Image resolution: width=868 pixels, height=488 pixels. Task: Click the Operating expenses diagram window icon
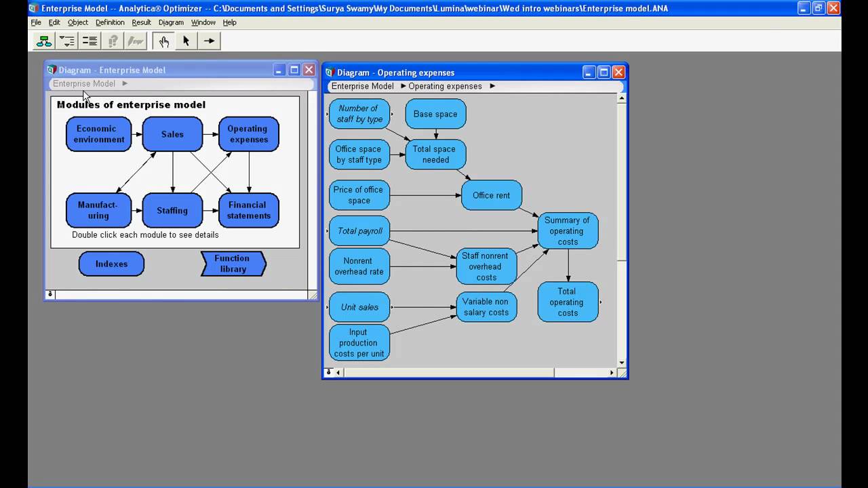click(330, 73)
